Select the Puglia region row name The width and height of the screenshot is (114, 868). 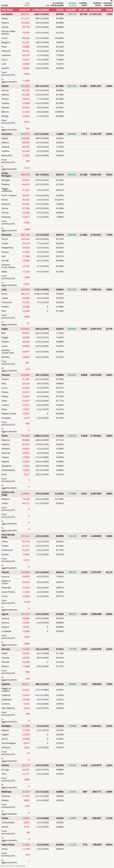[x=4, y=329]
